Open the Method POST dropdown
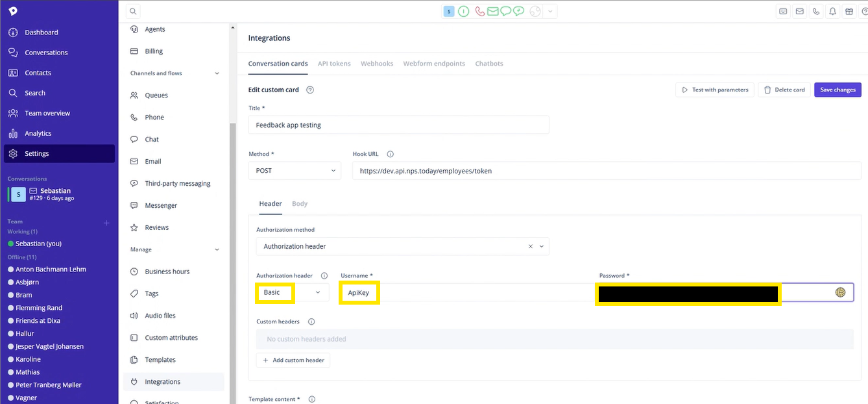Screen dimensions: 868x404 295,171
